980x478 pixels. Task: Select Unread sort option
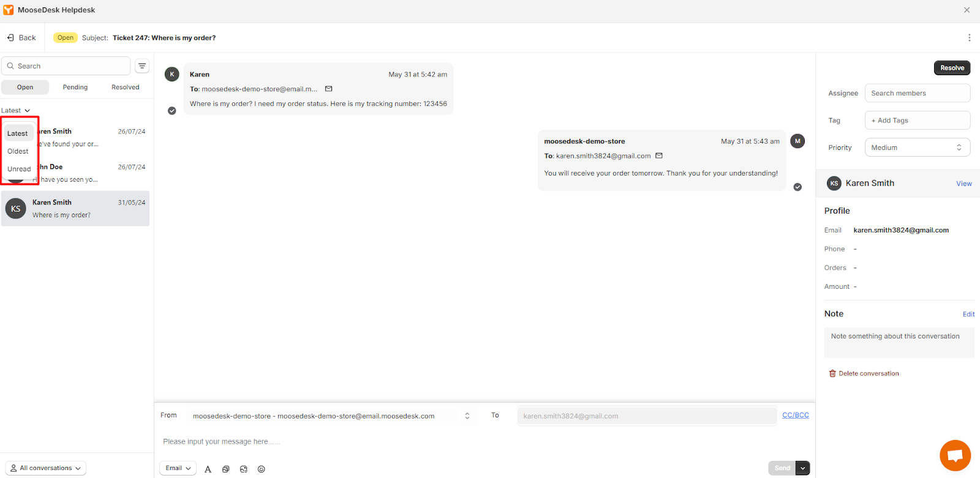click(19, 169)
